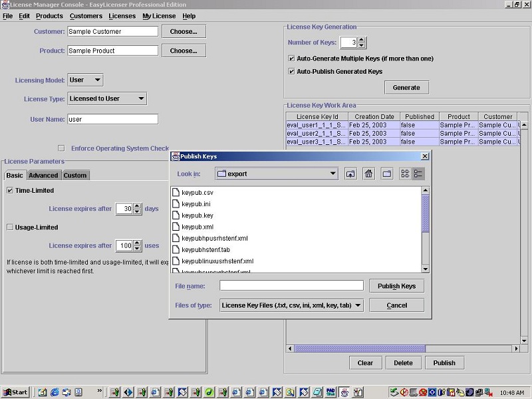532x399 pixels.
Task: Click the file icon beside keypub.ini
Action: 176,204
